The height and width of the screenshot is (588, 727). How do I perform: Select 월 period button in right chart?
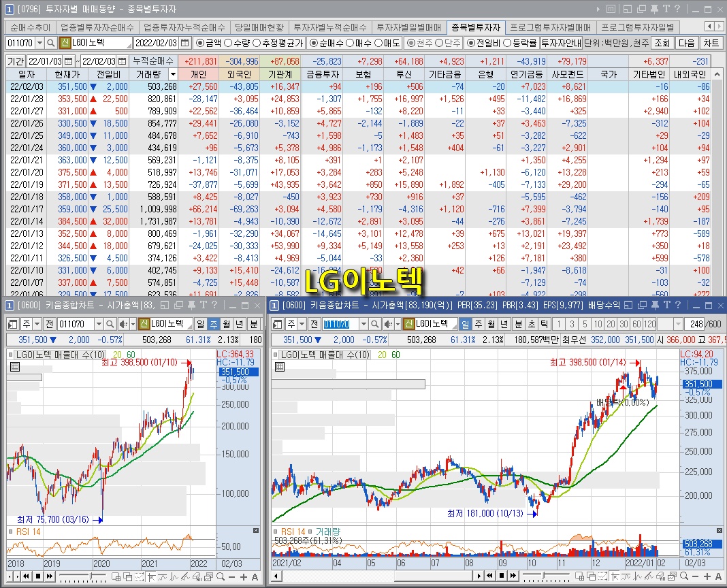coord(491,324)
